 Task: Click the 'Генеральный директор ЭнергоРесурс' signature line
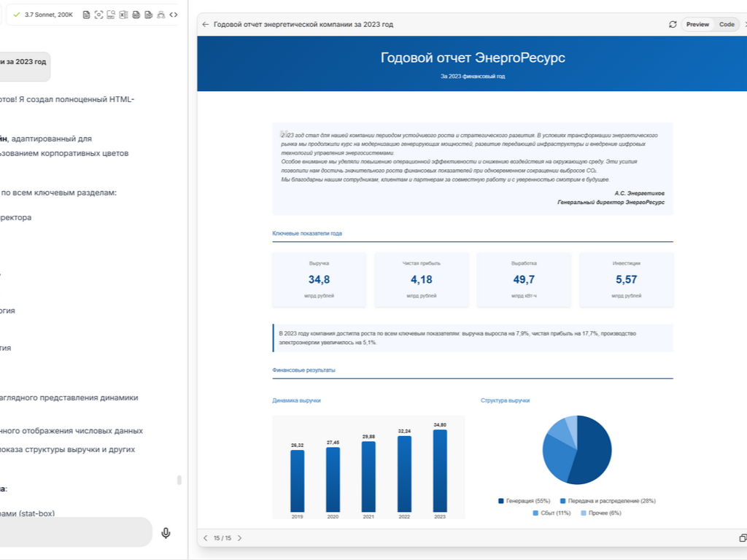(611, 203)
